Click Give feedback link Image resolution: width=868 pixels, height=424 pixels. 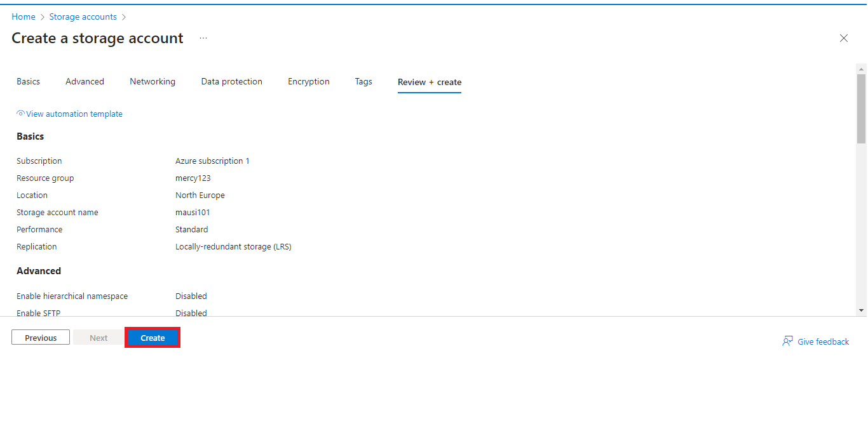click(824, 341)
